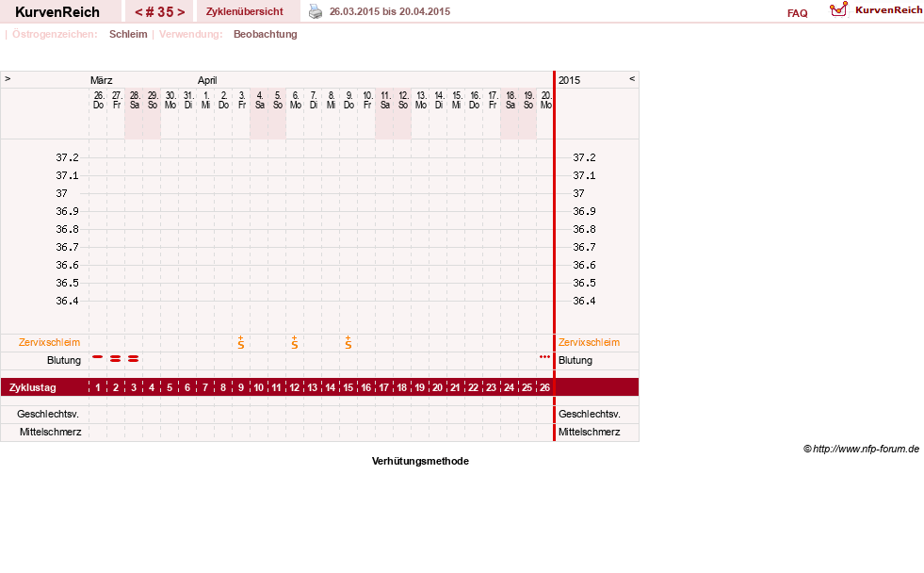Select date column 12. So
The image size is (924, 573).
coord(403,100)
